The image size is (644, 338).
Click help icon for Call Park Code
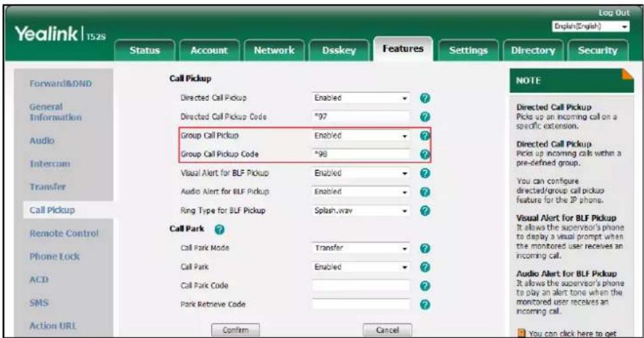click(x=425, y=286)
